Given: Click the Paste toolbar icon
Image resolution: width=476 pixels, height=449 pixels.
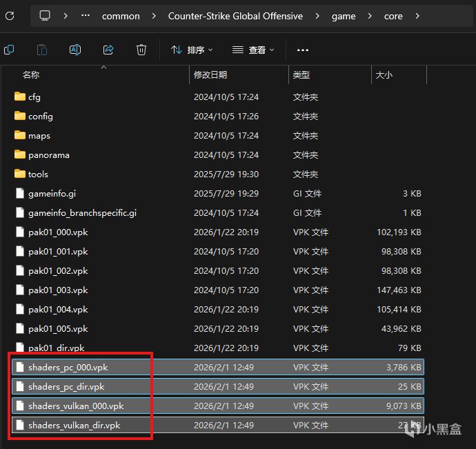Looking at the screenshot, I should tap(42, 50).
